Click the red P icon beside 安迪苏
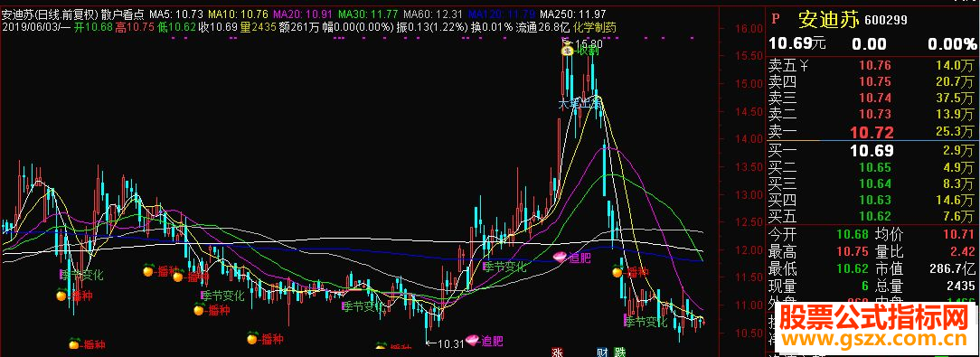Viewport: 980px width, 357px height. [776, 19]
